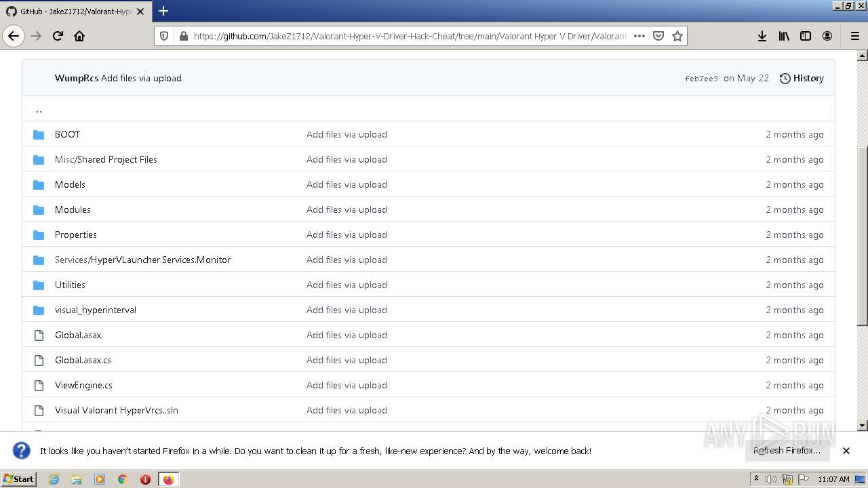Click the vertical page scrollbar thumb
This screenshot has height=488, width=868.
[863, 235]
